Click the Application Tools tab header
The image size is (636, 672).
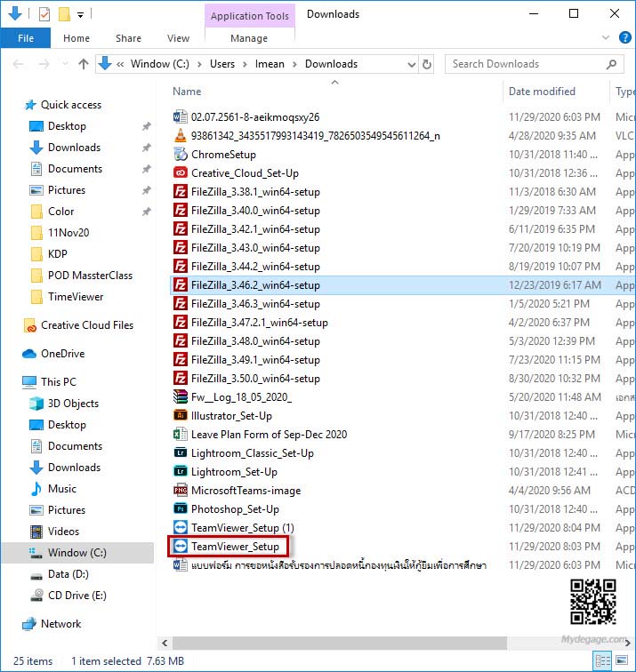(x=250, y=16)
